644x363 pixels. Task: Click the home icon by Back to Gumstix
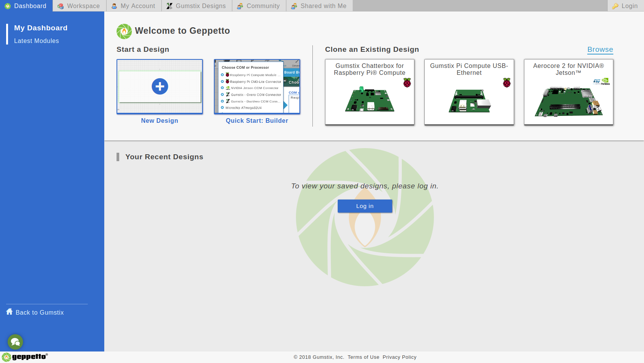tap(10, 312)
